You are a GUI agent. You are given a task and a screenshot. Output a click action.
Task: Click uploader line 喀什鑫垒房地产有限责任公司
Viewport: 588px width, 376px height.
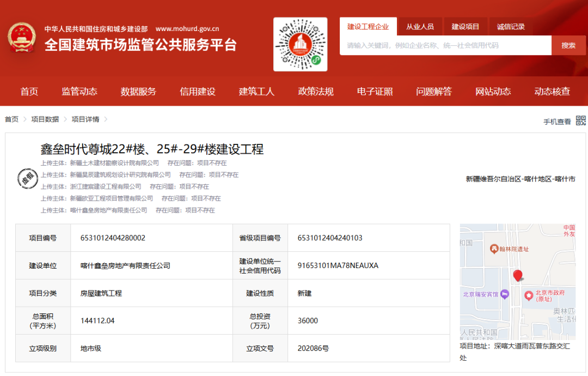[109, 210]
